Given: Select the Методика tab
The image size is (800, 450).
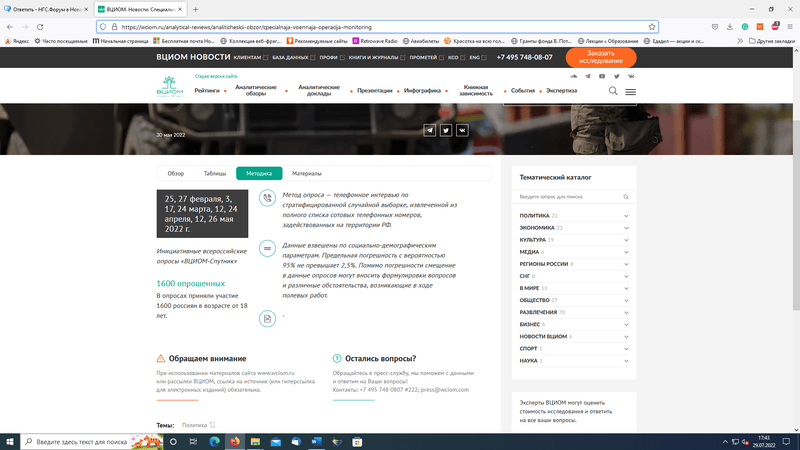Looking at the screenshot, I should click(x=259, y=173).
